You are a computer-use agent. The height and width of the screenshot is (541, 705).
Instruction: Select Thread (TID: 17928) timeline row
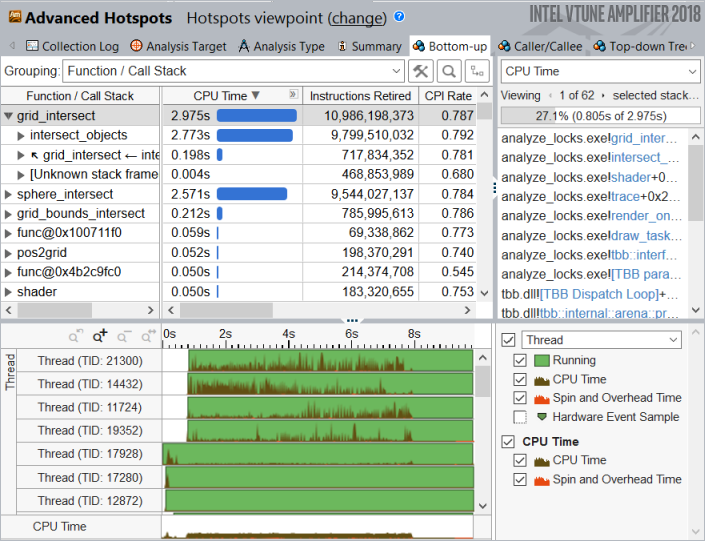coord(90,454)
